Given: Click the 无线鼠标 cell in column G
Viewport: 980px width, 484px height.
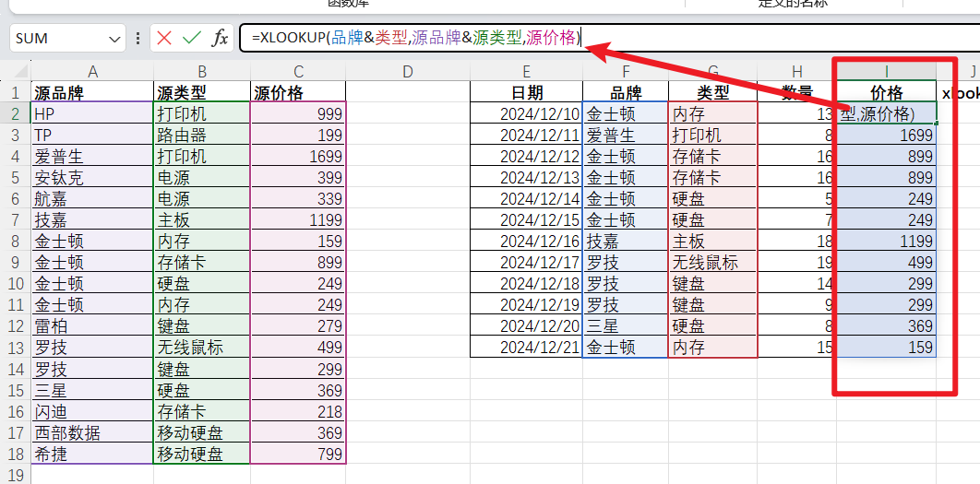Looking at the screenshot, I should [x=712, y=263].
